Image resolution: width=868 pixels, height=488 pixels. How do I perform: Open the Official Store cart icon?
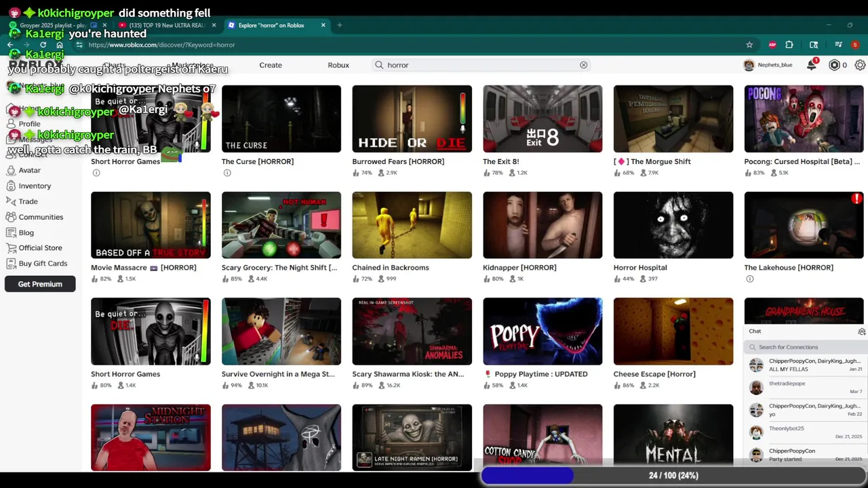pyautogui.click(x=11, y=248)
